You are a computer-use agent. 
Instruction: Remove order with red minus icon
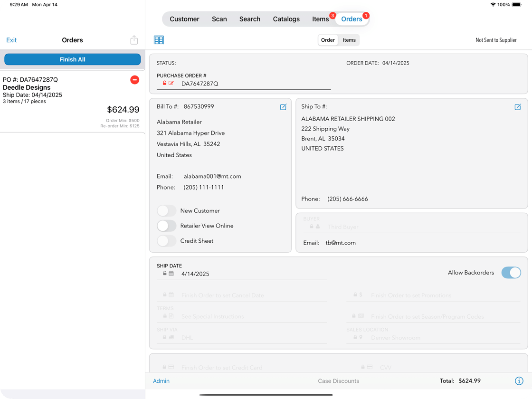pos(135,80)
